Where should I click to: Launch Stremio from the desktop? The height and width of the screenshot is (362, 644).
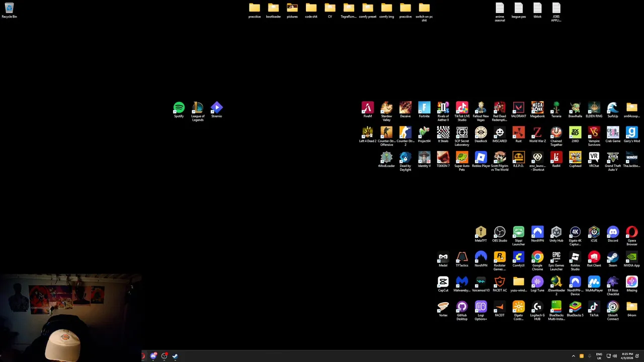[x=216, y=110]
